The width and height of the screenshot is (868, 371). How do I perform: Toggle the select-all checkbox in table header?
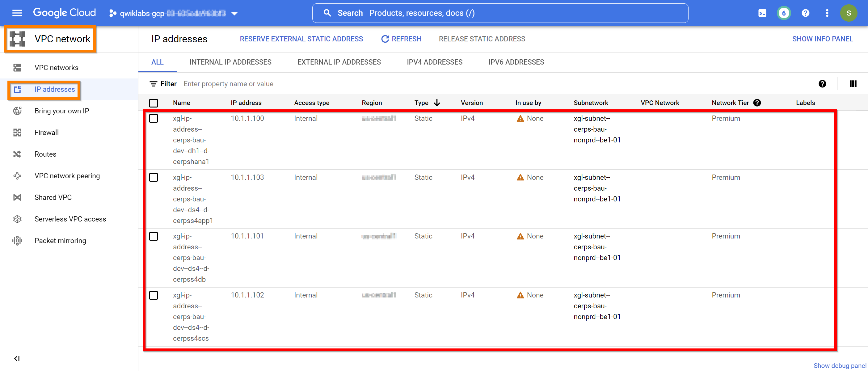(x=153, y=103)
